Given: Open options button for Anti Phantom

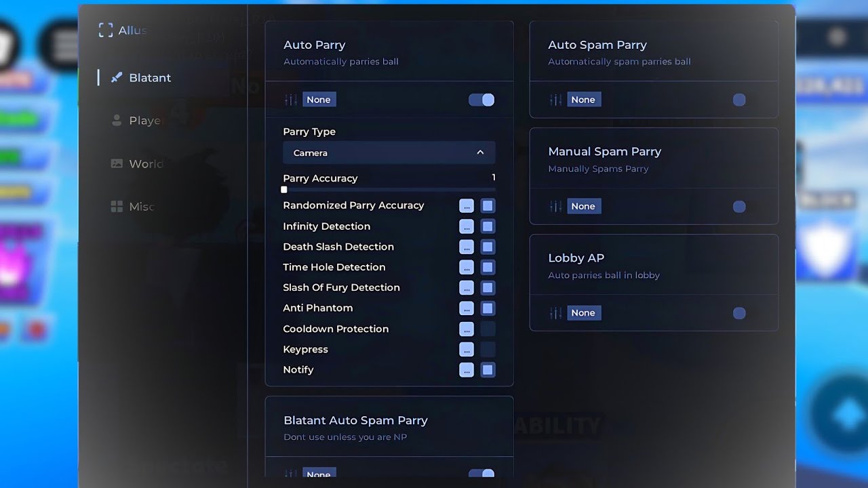Looking at the screenshot, I should pos(467,308).
